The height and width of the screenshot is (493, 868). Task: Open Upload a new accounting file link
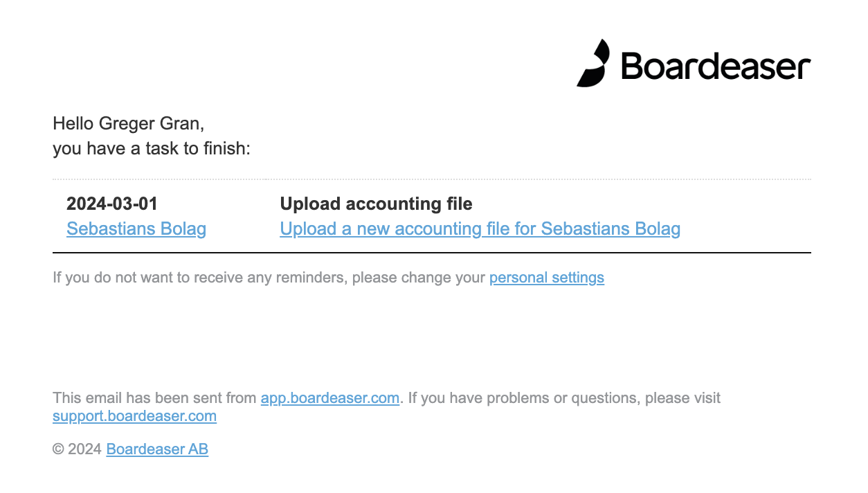[480, 228]
